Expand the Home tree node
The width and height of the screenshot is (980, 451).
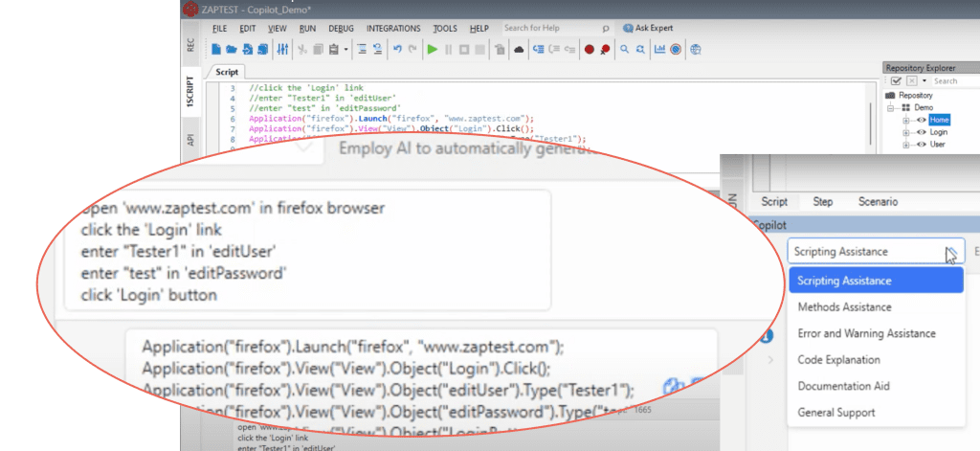point(906,120)
